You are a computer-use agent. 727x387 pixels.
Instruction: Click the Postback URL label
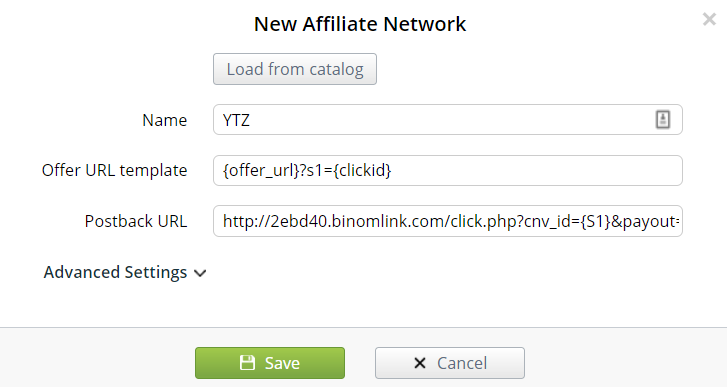(136, 221)
